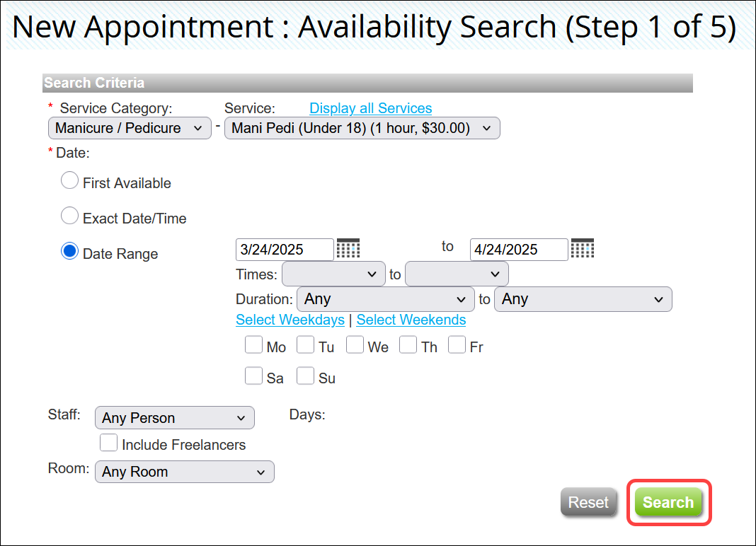The image size is (756, 546).
Task: Check the Mo weekday checkbox
Action: coord(253,345)
